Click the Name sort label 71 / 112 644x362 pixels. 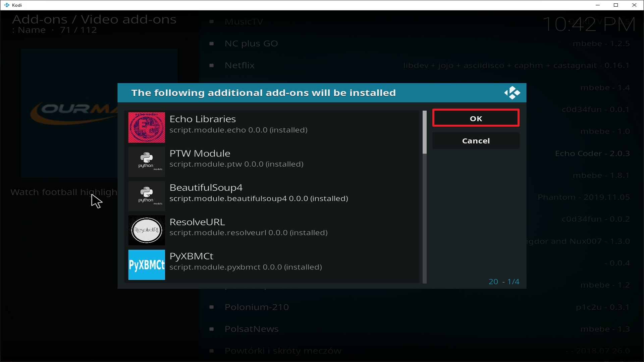[54, 30]
